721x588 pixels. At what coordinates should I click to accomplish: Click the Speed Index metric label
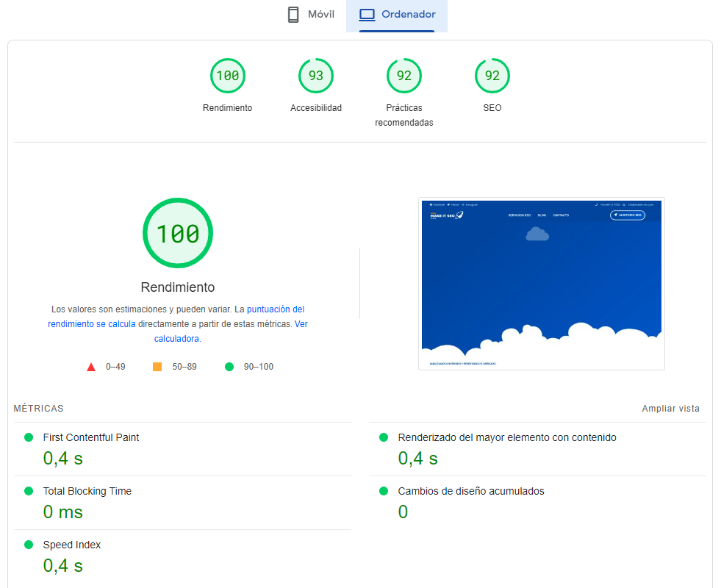tap(72, 545)
